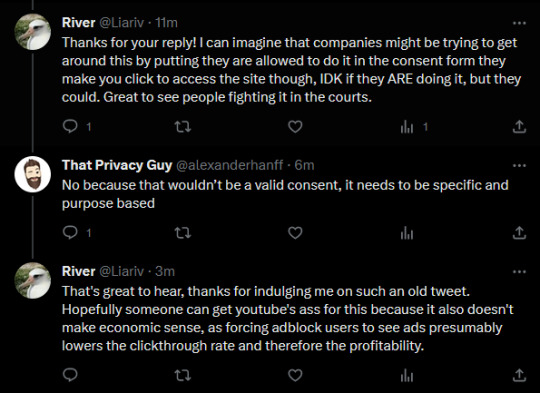Click That Privacy Guy's bearded avatar
The height and width of the screenshot is (393, 540).
tap(33, 174)
